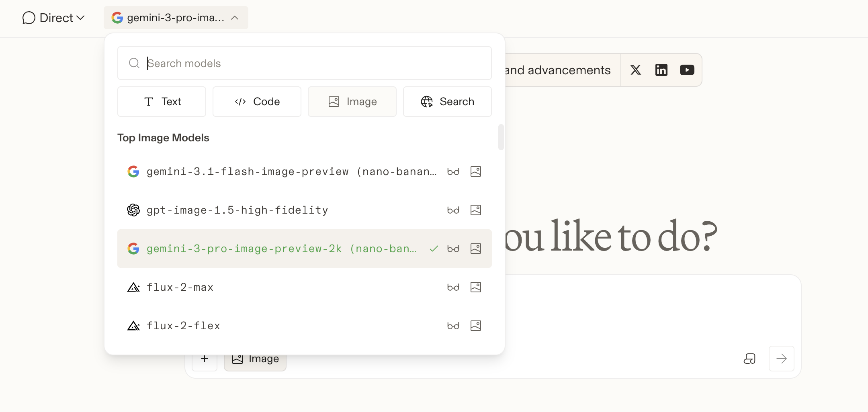Image resolution: width=868 pixels, height=412 pixels.
Task: Select the flux-2-max model
Action: tap(180, 288)
